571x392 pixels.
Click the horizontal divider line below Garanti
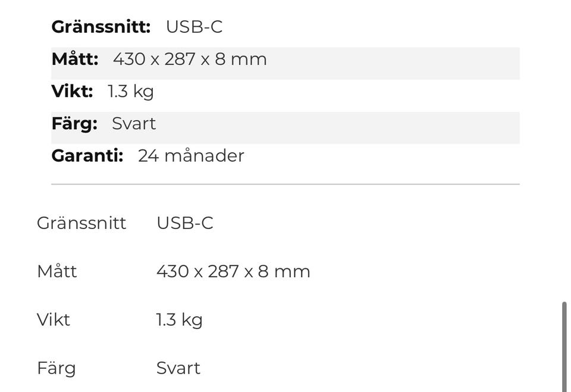tap(285, 184)
